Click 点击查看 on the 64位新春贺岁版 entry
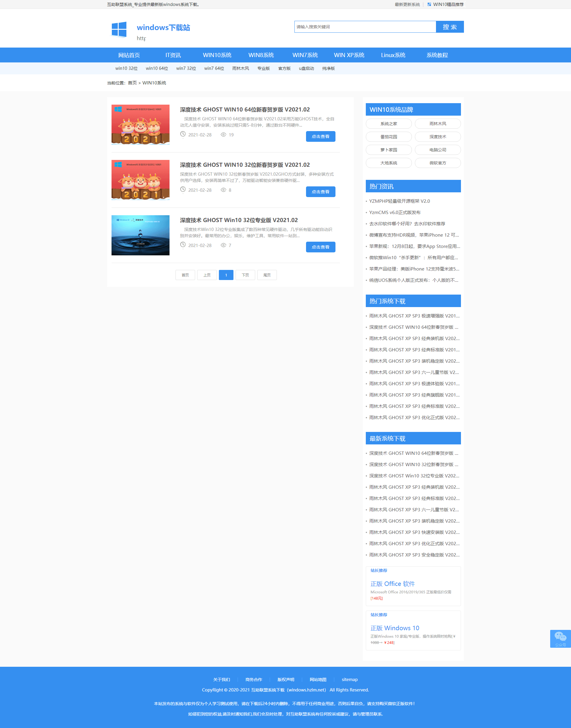This screenshot has width=571, height=728. 320,136
